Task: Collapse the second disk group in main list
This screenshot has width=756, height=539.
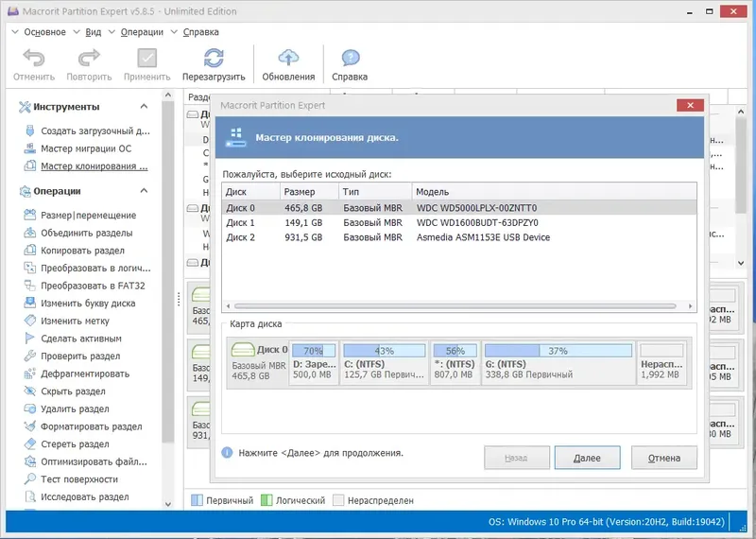Action: click(x=193, y=208)
